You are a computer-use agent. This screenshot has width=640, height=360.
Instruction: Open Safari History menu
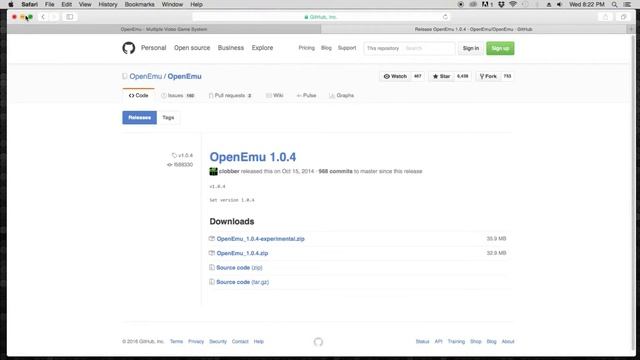(x=108, y=4)
